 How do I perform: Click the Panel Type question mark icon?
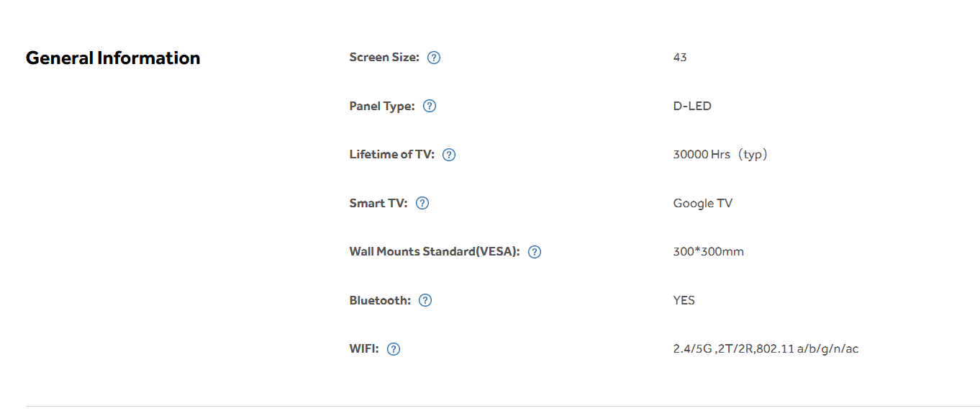(x=430, y=106)
